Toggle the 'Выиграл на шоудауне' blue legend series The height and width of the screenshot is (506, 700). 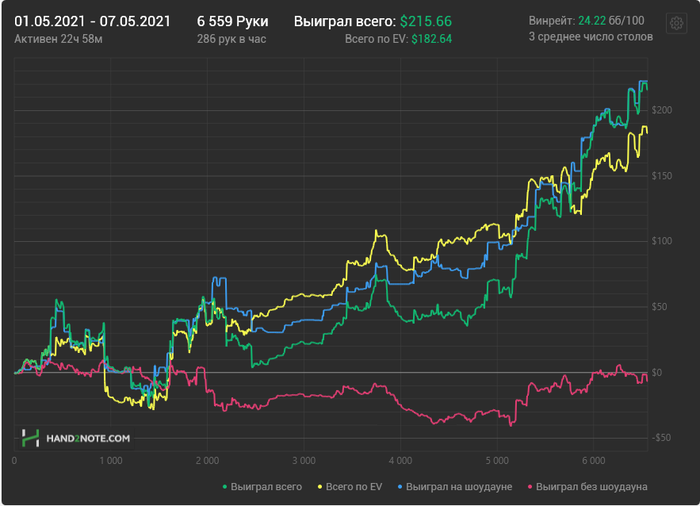[454, 487]
